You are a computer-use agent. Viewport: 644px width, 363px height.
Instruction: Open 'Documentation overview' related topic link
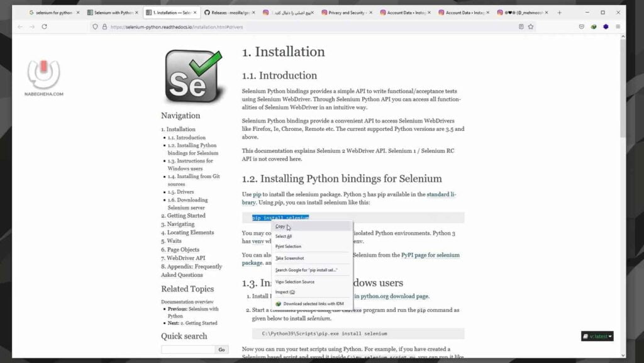[187, 302]
